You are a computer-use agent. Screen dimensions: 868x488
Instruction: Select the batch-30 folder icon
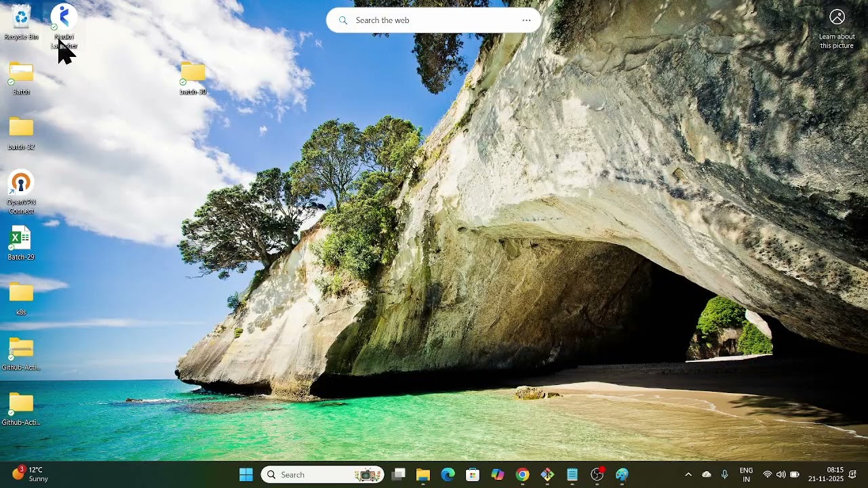(193, 78)
